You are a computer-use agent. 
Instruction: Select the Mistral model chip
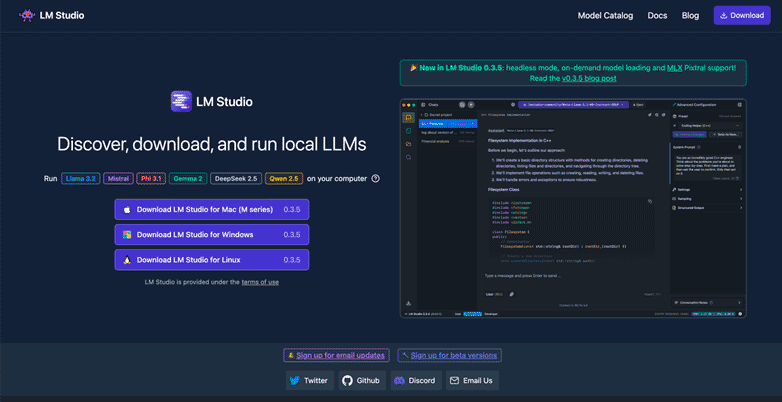[118, 179]
